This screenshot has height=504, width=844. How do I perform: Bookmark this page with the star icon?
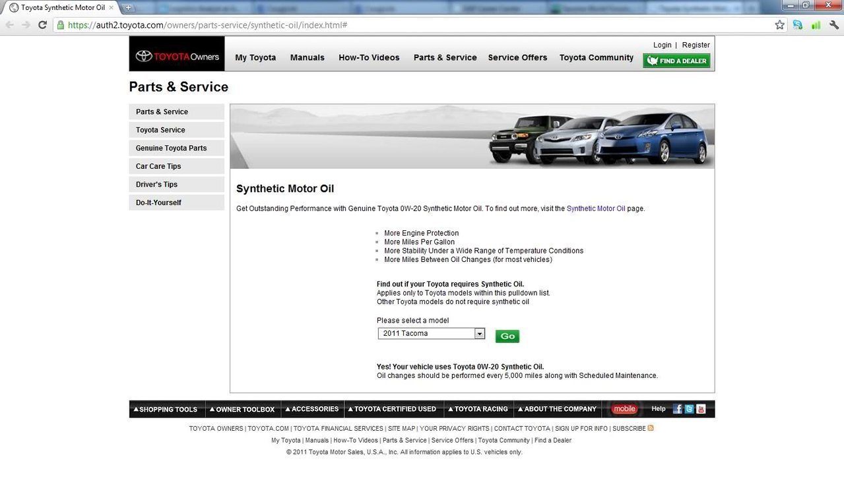780,25
